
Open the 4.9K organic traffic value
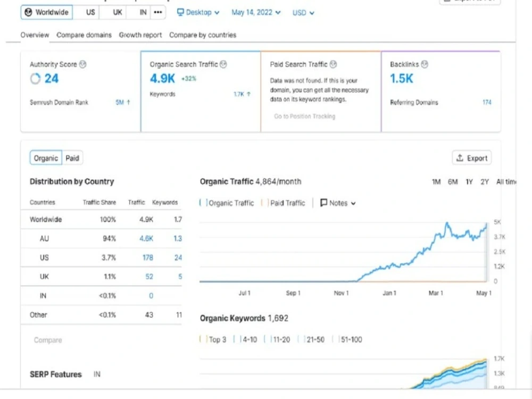click(x=162, y=79)
